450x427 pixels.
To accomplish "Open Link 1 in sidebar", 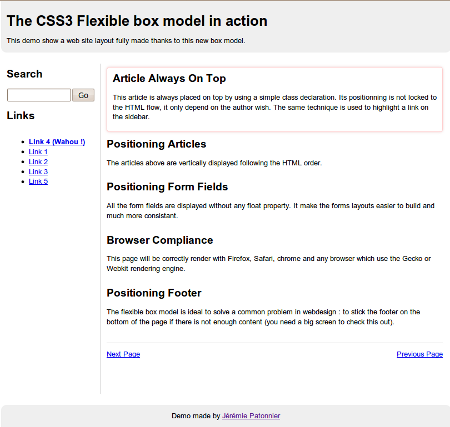I will pyautogui.click(x=38, y=152).
